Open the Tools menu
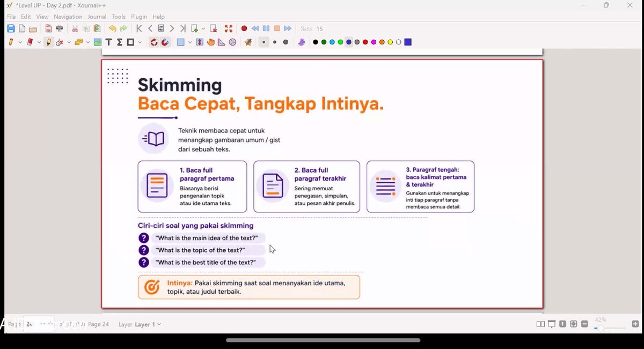 point(119,17)
